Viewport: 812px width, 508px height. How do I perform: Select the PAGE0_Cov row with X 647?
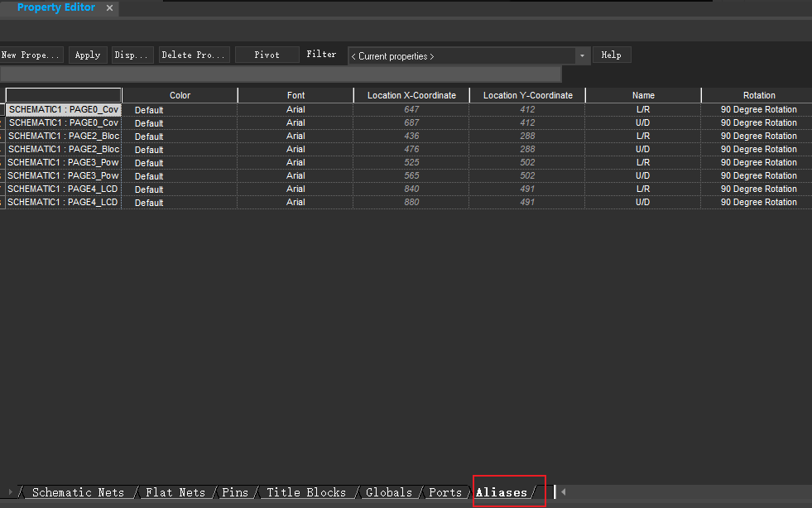click(64, 110)
